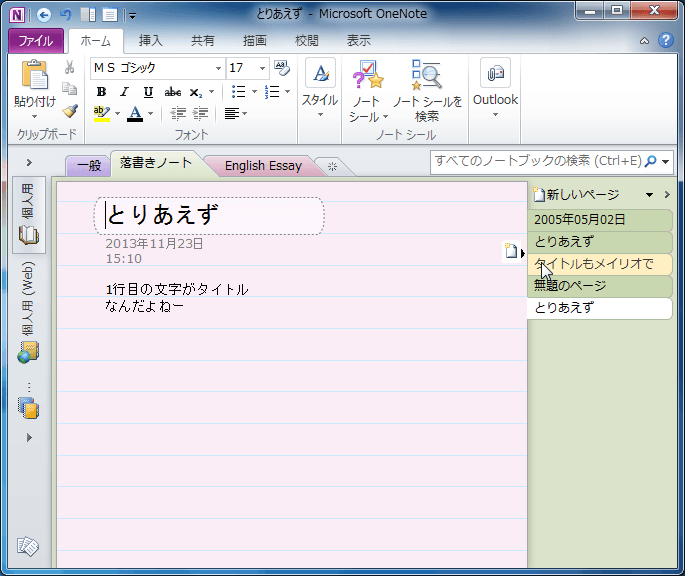Image resolution: width=685 pixels, height=576 pixels.
Task: Click the Clear Formatting icon beside font size
Action: 281,68
